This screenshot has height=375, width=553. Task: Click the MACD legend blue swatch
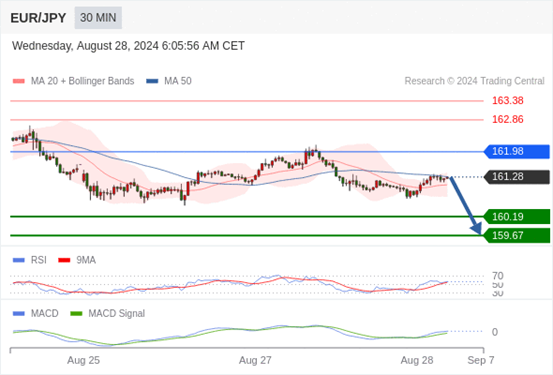tap(19, 314)
